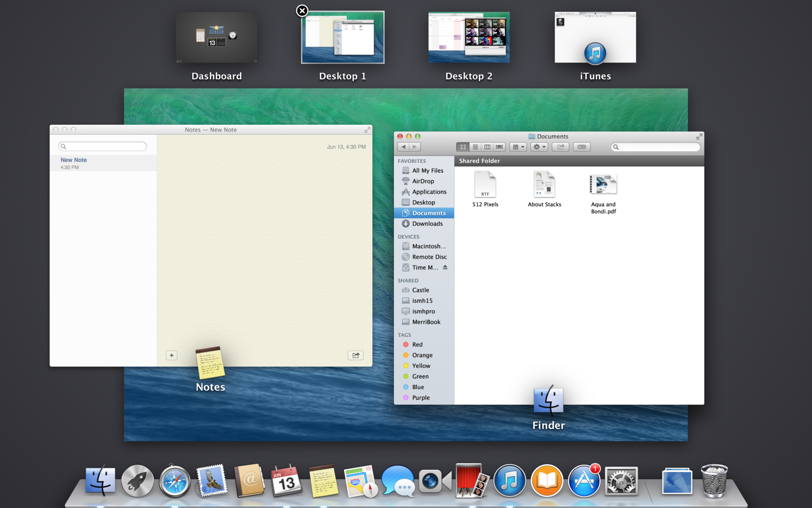Select icon view in the Finder toolbar
The height and width of the screenshot is (508, 812).
462,147
